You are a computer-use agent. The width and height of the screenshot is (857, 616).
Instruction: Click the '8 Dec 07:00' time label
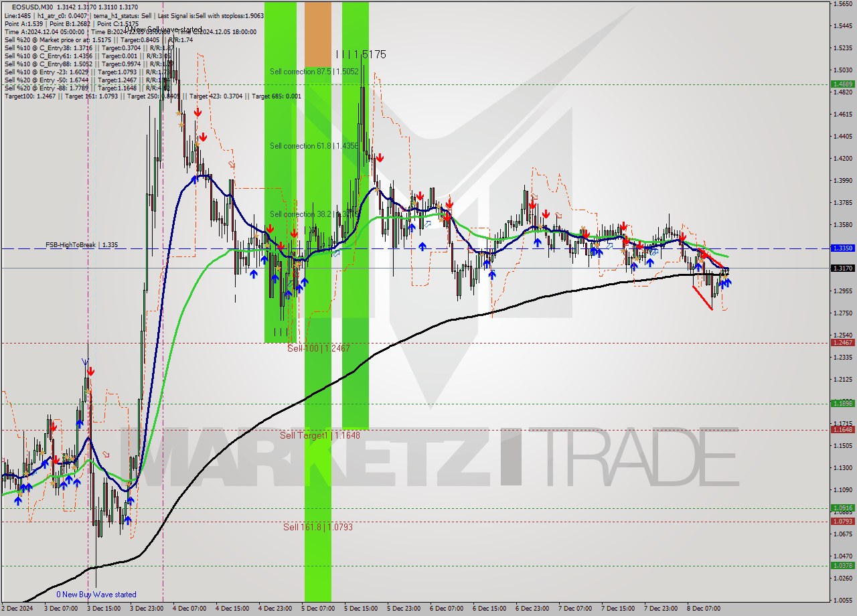(x=703, y=609)
